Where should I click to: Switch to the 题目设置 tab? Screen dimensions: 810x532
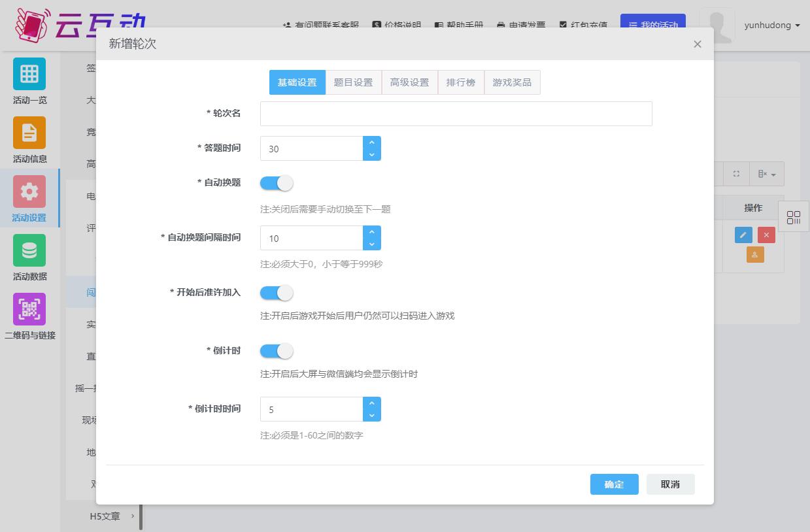pos(353,82)
